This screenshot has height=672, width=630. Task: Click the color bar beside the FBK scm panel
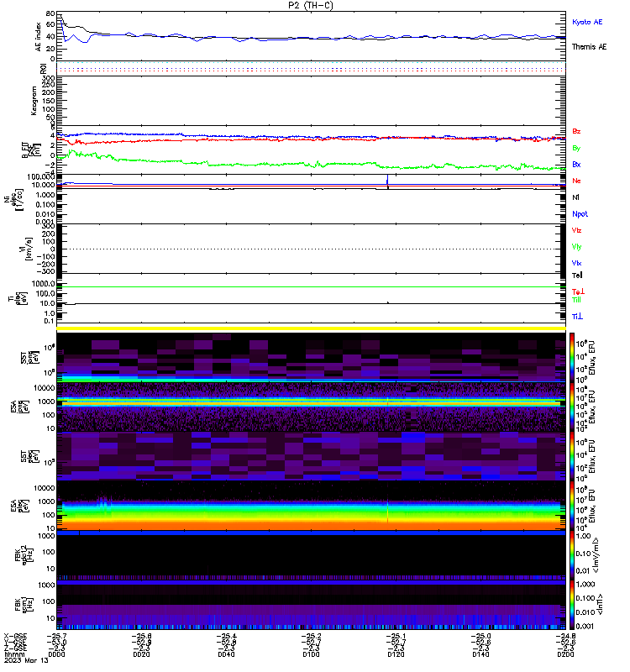click(x=572, y=605)
